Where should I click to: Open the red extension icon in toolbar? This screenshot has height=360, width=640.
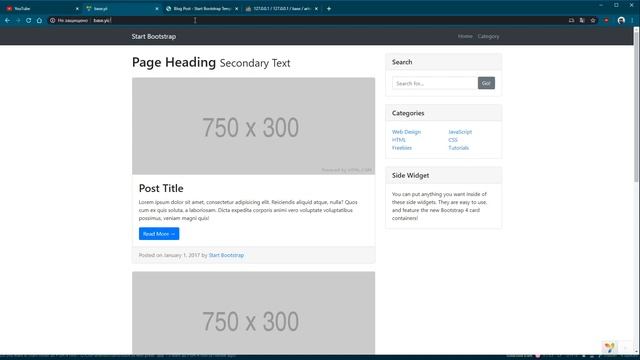coord(607,20)
